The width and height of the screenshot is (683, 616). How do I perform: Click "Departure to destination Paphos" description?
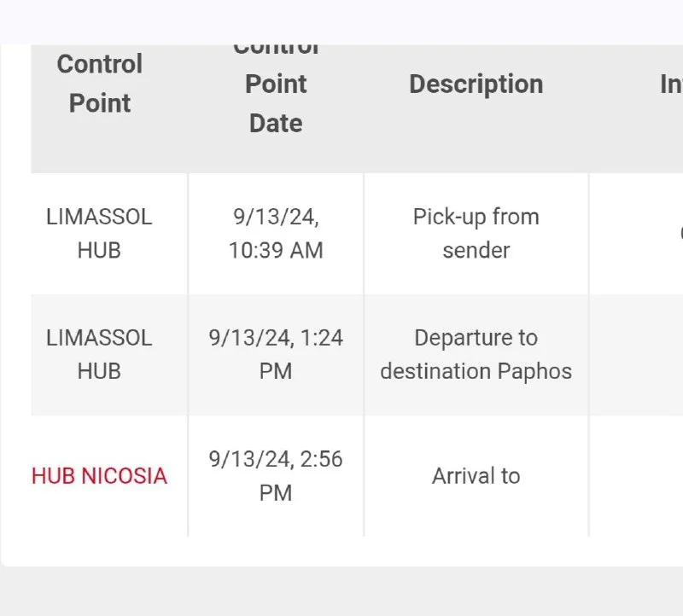pyautogui.click(x=476, y=355)
